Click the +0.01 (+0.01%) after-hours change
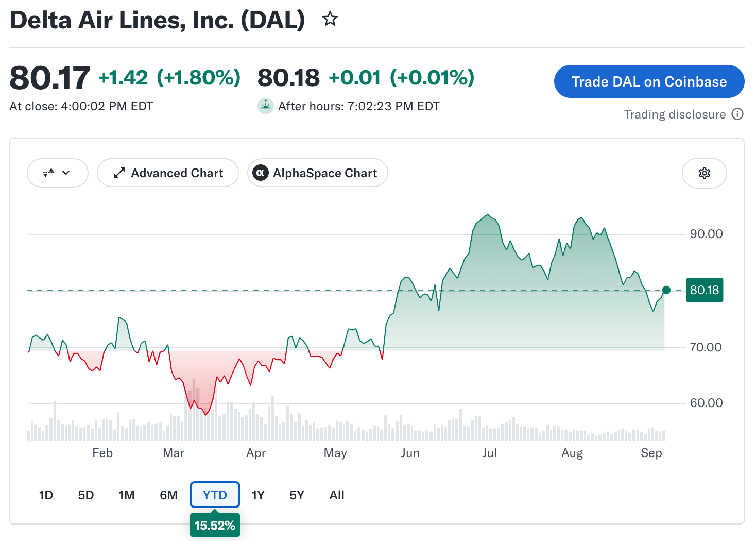 point(401,77)
